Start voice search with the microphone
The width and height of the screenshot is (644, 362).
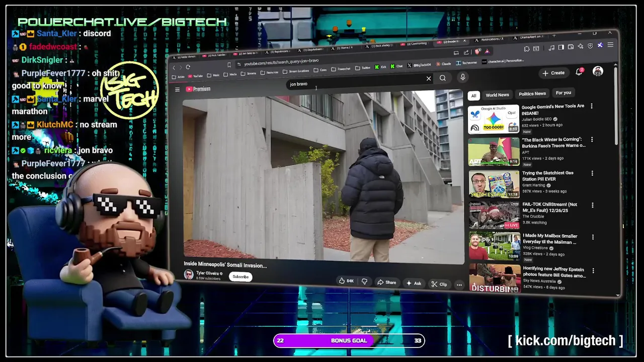pyautogui.click(x=463, y=77)
